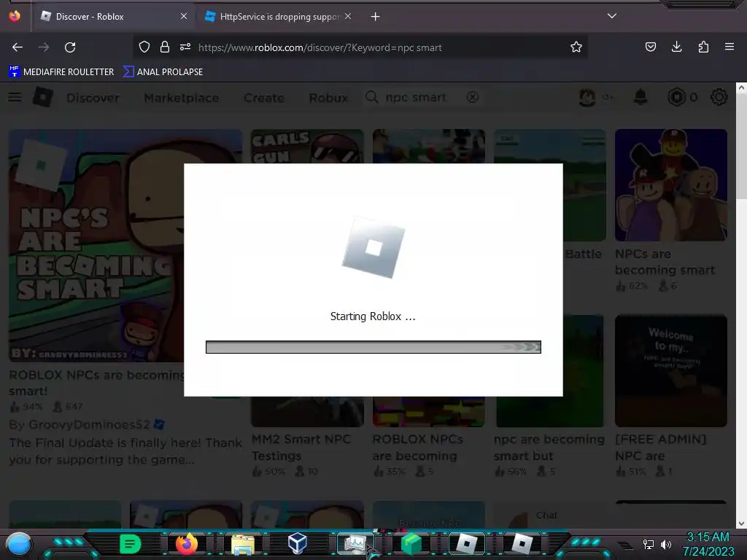Open the Firefox downloads panel
The width and height of the screenshot is (747, 560).
[676, 47]
